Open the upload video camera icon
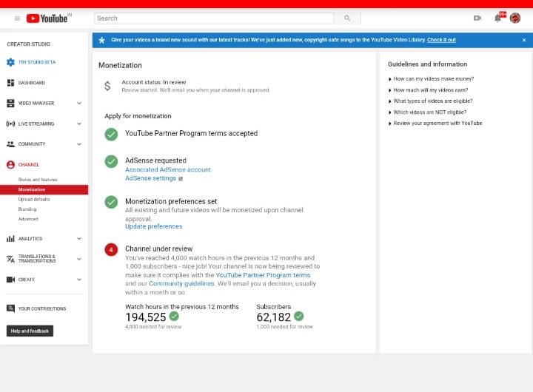This screenshot has width=533, height=392. tap(477, 18)
